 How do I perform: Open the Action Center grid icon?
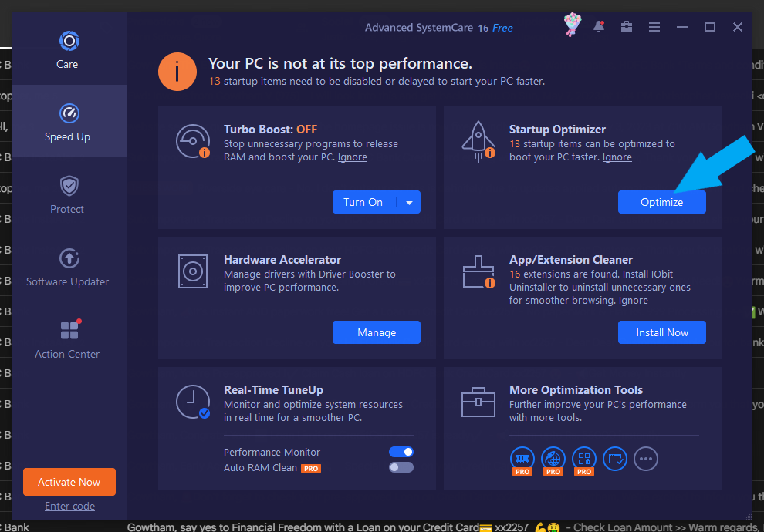(x=70, y=329)
